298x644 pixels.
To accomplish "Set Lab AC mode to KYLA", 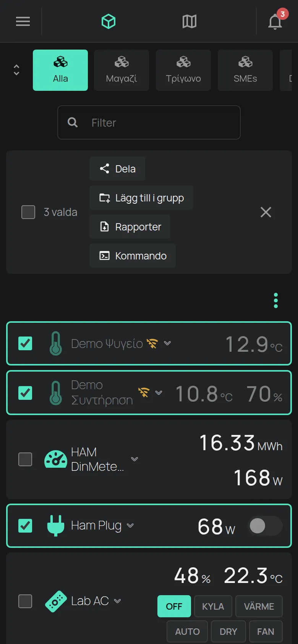I will [213, 606].
